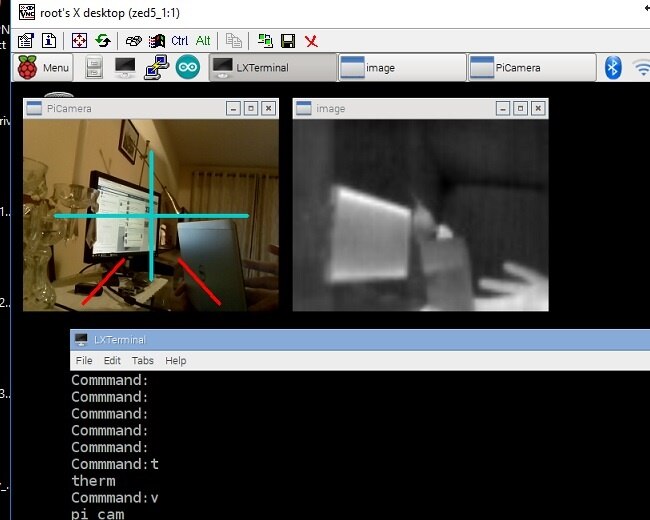Switch to LXTerminal in the taskbar
This screenshot has height=520, width=650.
tap(273, 67)
